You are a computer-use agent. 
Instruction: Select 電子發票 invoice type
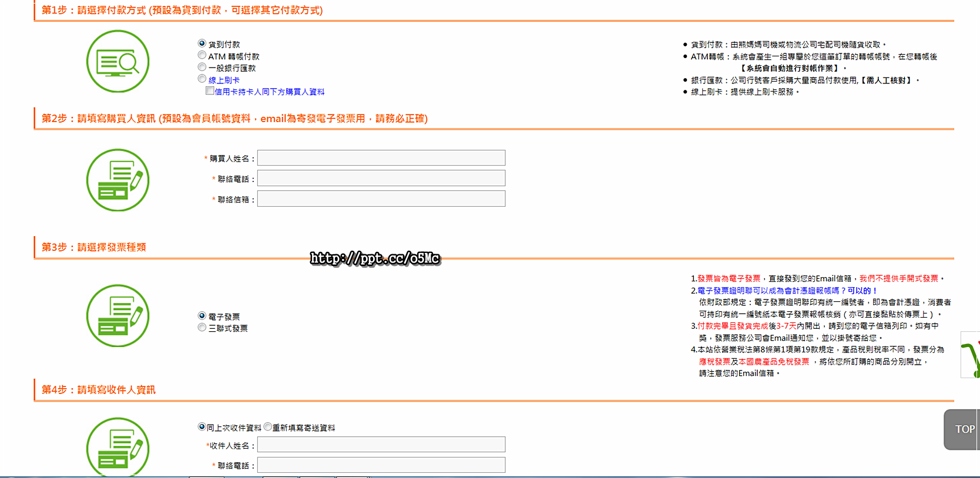point(202,316)
